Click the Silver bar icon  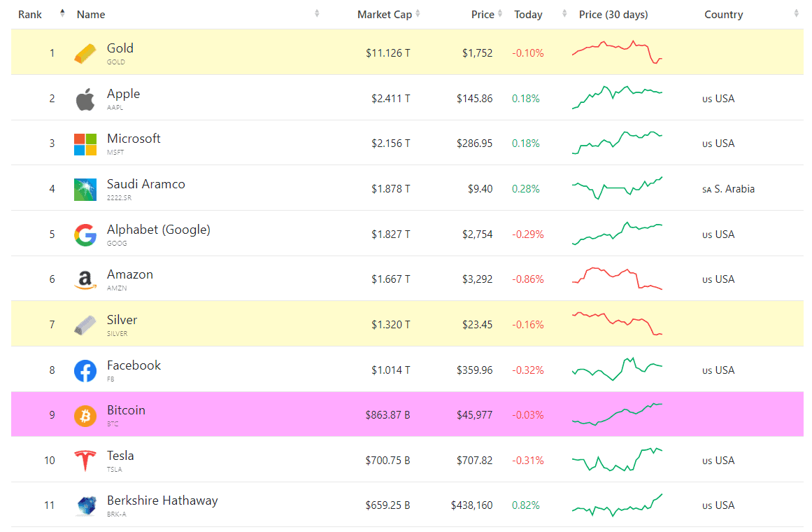pyautogui.click(x=85, y=325)
